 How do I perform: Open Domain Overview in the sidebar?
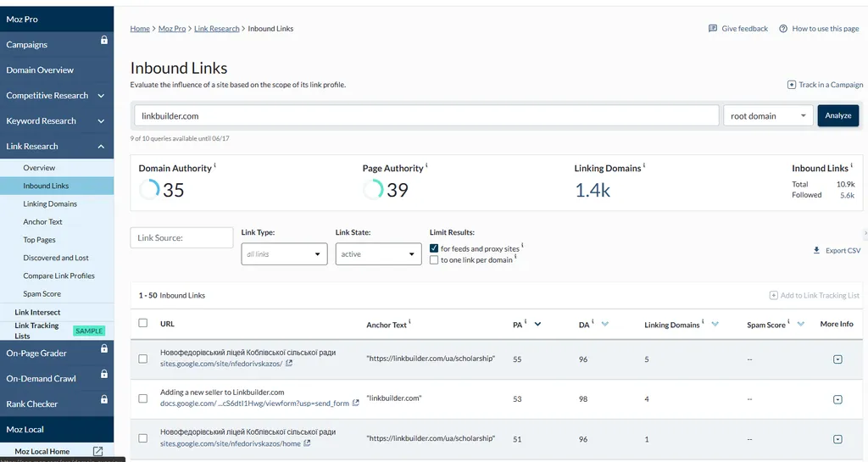coord(40,70)
